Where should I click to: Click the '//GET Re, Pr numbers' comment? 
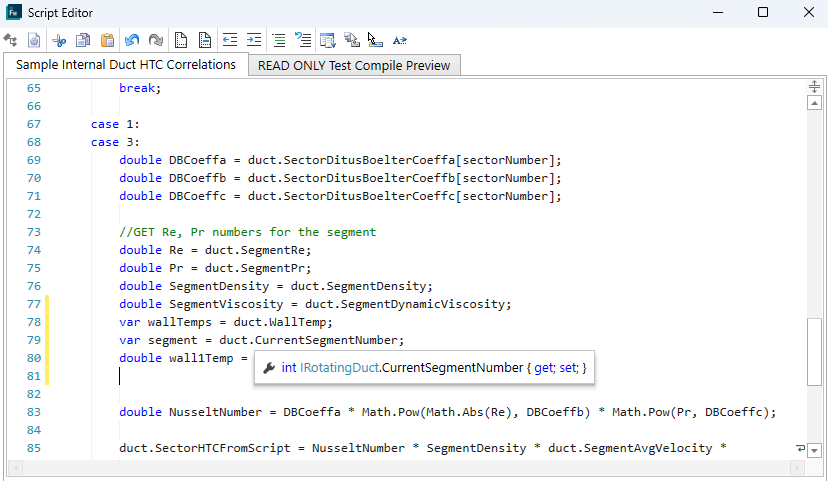(x=248, y=232)
